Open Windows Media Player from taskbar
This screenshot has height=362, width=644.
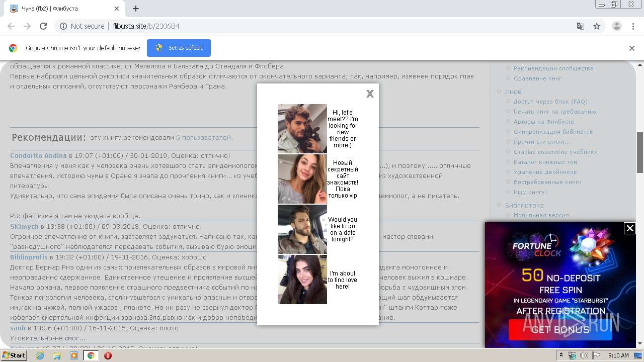pyautogui.click(x=74, y=355)
